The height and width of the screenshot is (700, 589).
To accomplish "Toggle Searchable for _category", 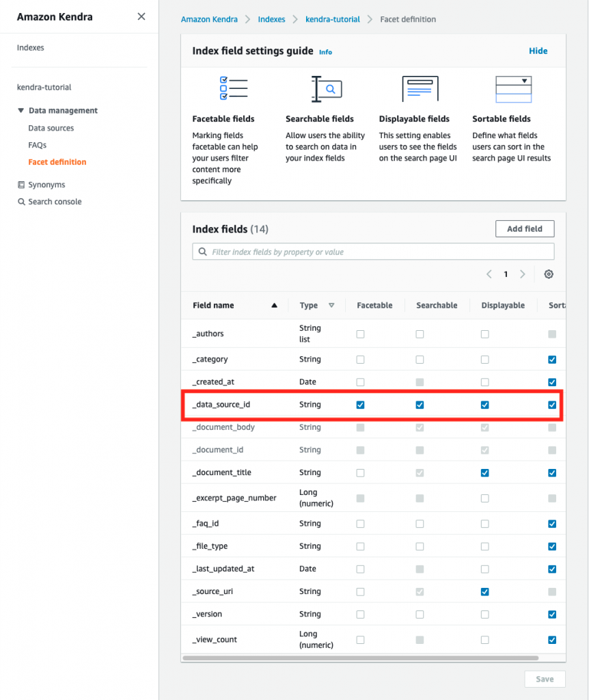I will tap(420, 360).
